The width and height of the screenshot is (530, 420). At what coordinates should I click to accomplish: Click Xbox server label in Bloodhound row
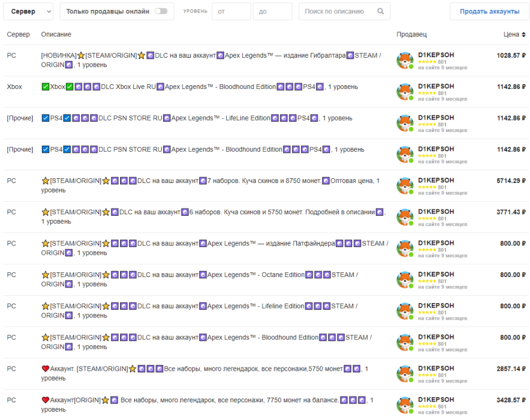(x=14, y=87)
